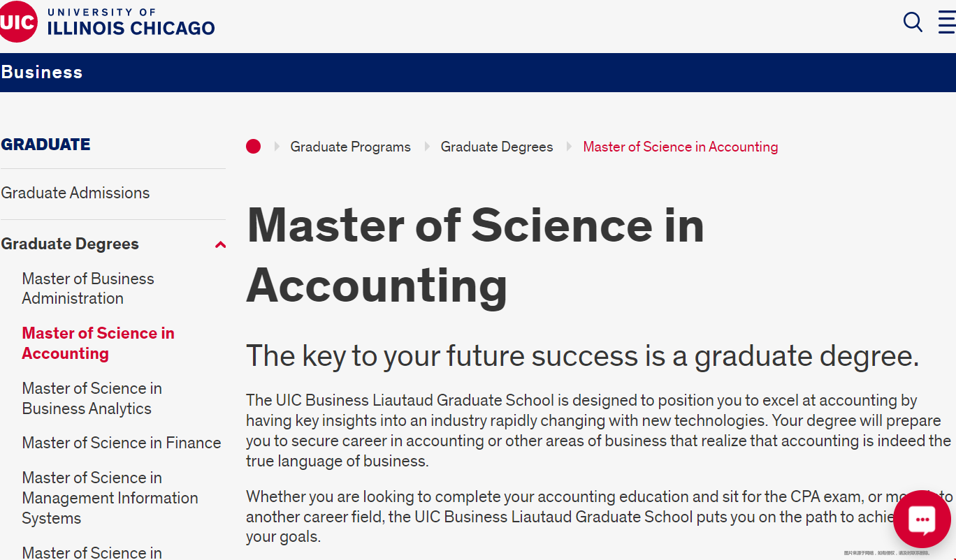
Task: Open the hamburger menu icon
Action: tap(947, 22)
